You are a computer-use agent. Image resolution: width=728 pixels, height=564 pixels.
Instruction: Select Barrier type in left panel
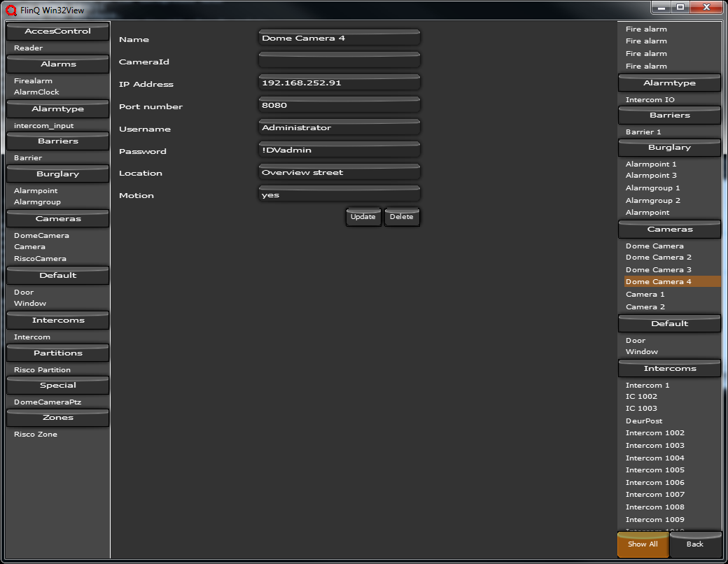(28, 158)
